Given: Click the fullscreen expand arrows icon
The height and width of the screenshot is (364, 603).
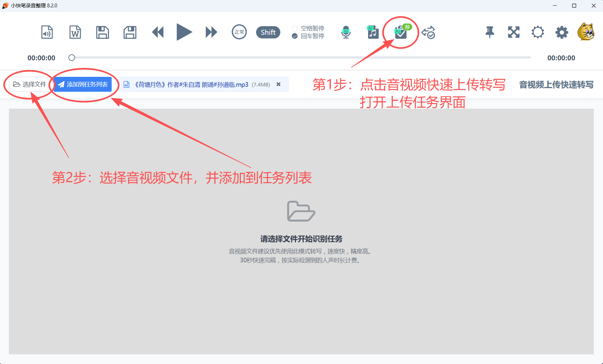Looking at the screenshot, I should 514,32.
